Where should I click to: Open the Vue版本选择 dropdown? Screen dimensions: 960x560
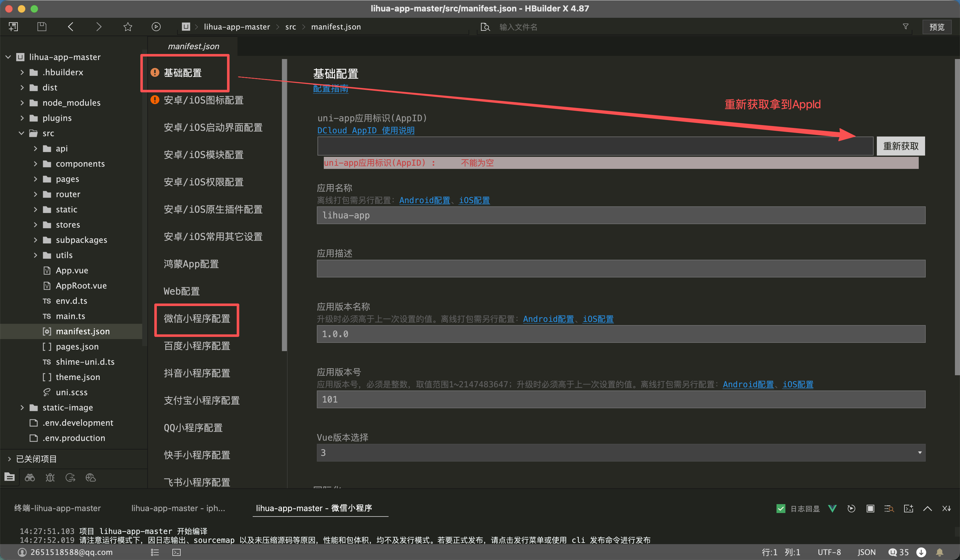pyautogui.click(x=621, y=453)
